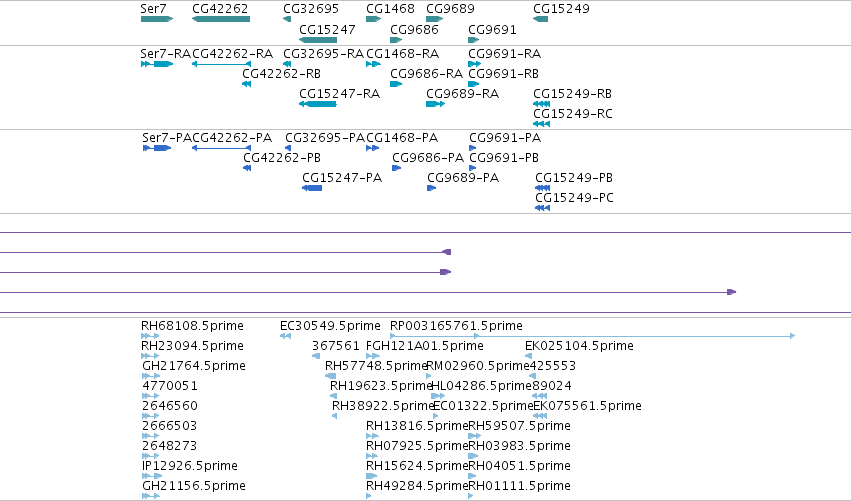Click EST RH59507.5prime
851x501 pixels.
point(475,436)
